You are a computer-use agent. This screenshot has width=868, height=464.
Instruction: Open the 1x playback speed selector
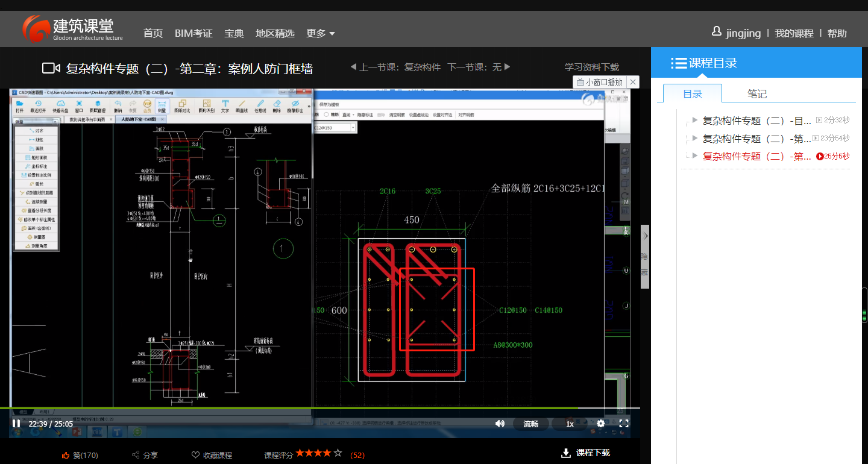click(x=570, y=424)
